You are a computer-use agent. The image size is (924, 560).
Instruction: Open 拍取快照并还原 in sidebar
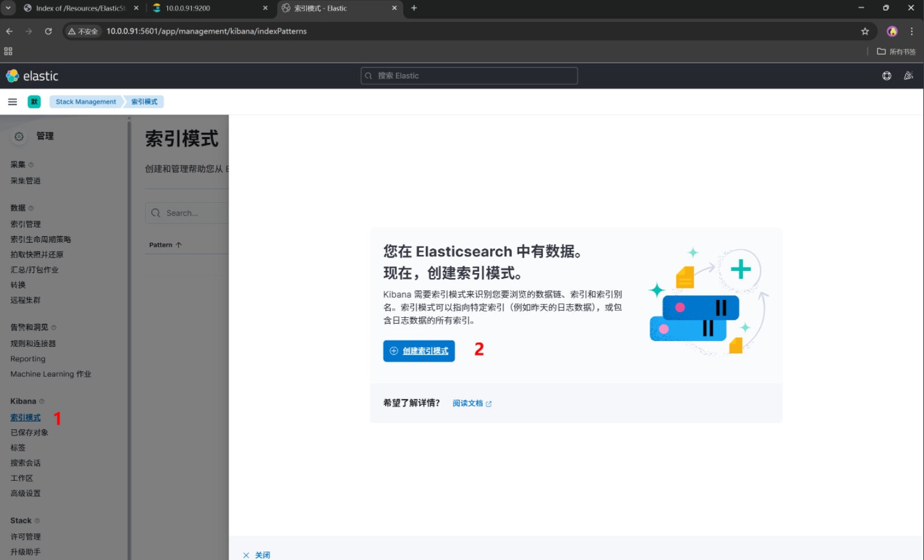pos(37,255)
